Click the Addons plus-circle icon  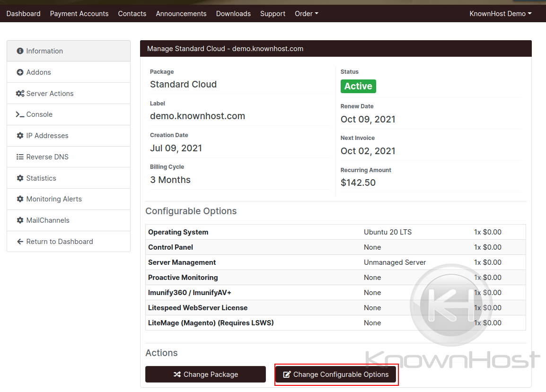tap(20, 72)
